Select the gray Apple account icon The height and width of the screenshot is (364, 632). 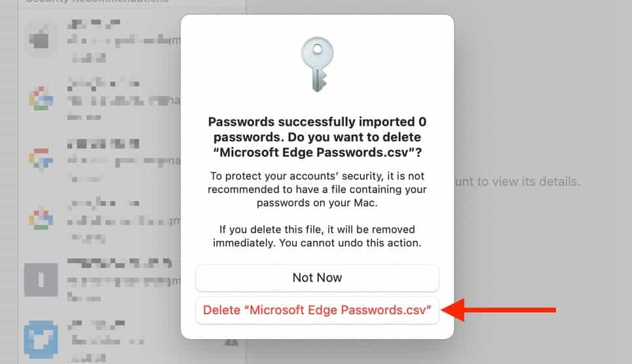tap(41, 39)
